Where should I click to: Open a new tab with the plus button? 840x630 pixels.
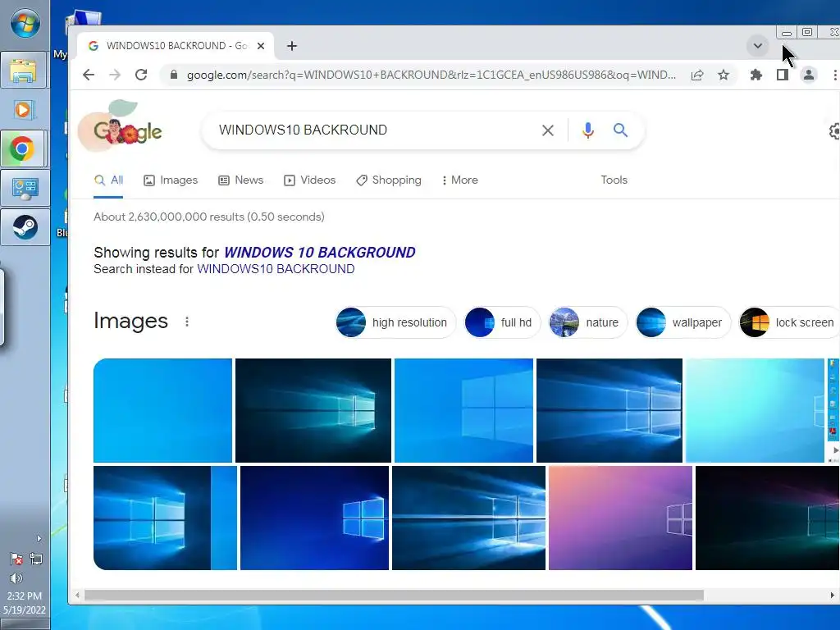click(292, 46)
